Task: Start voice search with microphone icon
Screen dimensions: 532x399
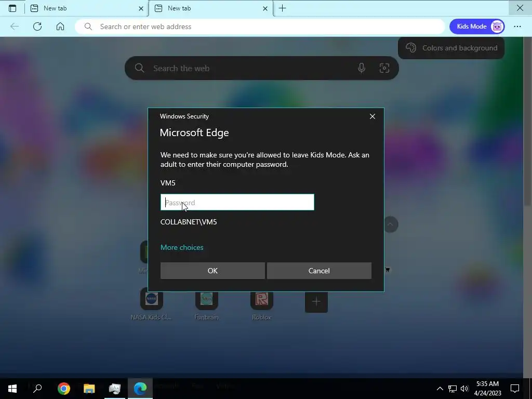Action: tap(362, 68)
